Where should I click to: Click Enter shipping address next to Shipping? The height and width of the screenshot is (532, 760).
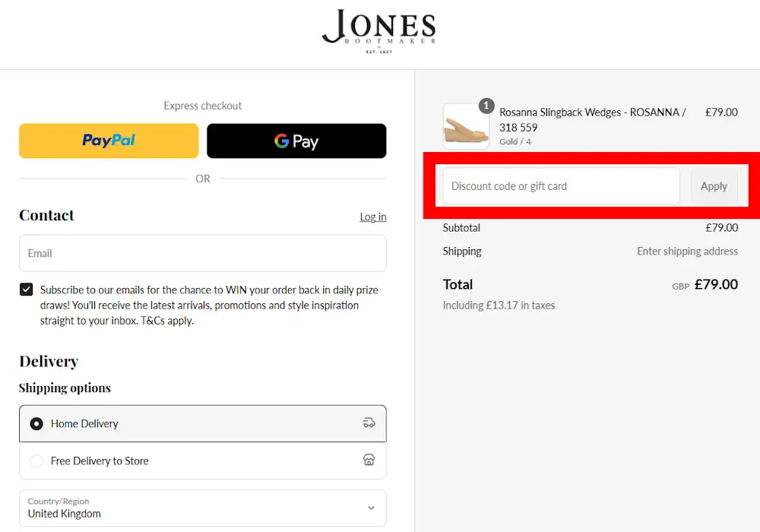point(687,251)
